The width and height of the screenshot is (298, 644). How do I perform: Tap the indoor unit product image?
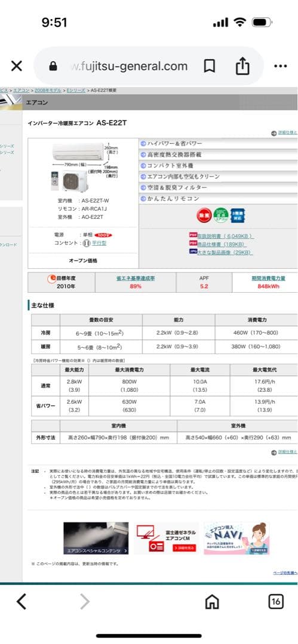coord(78,151)
